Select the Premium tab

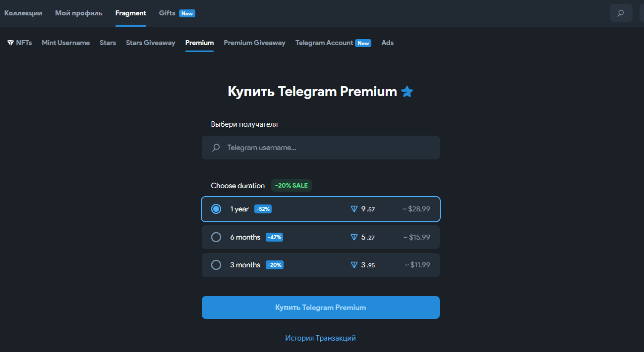point(199,43)
